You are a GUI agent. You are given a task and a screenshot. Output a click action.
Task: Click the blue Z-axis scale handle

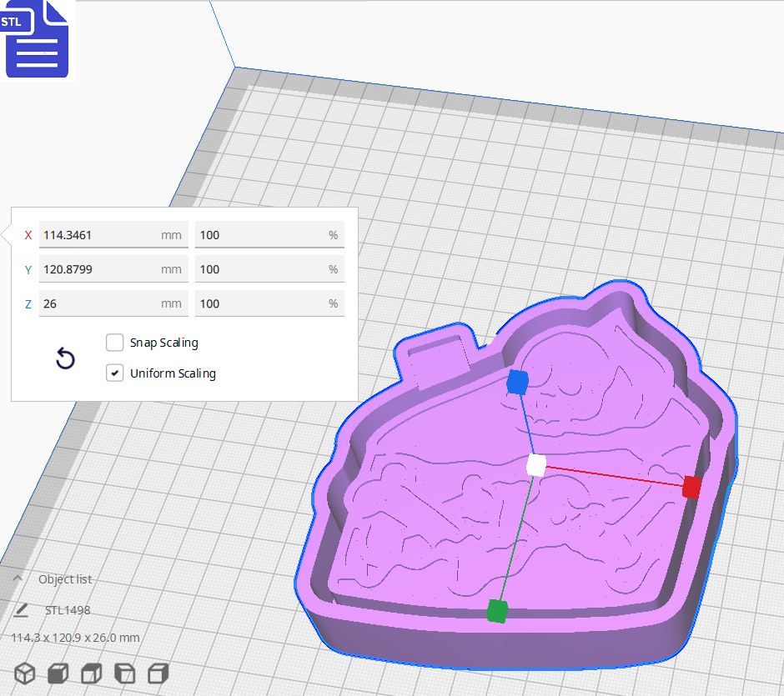coord(518,383)
